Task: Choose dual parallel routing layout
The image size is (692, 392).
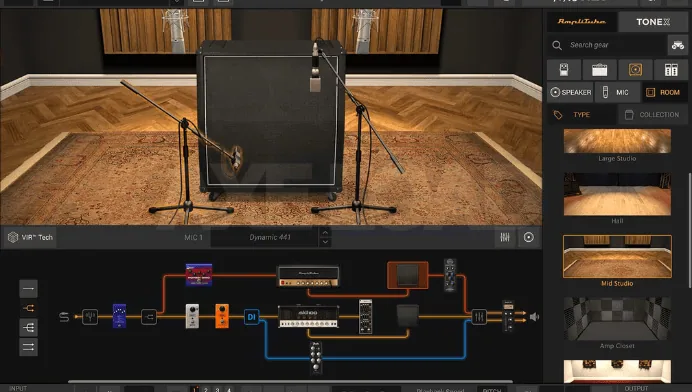Action: click(28, 347)
